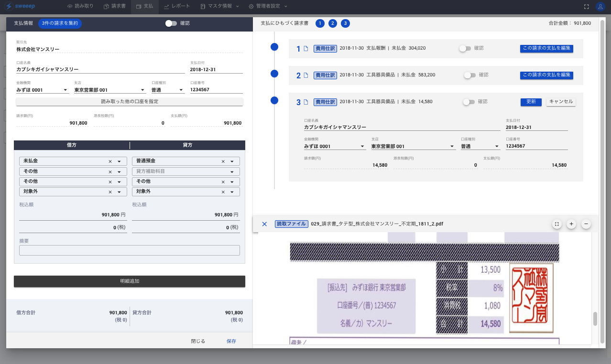This screenshot has height=364, width=611.
Task: Click the 明細追加 button
Action: click(x=130, y=281)
